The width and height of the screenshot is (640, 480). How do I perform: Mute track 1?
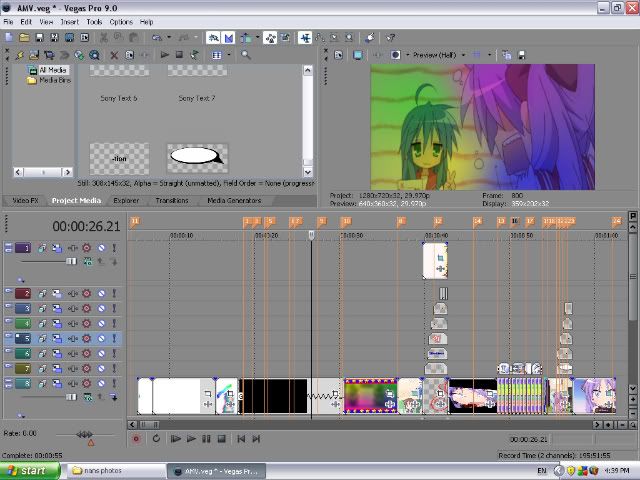(102, 248)
